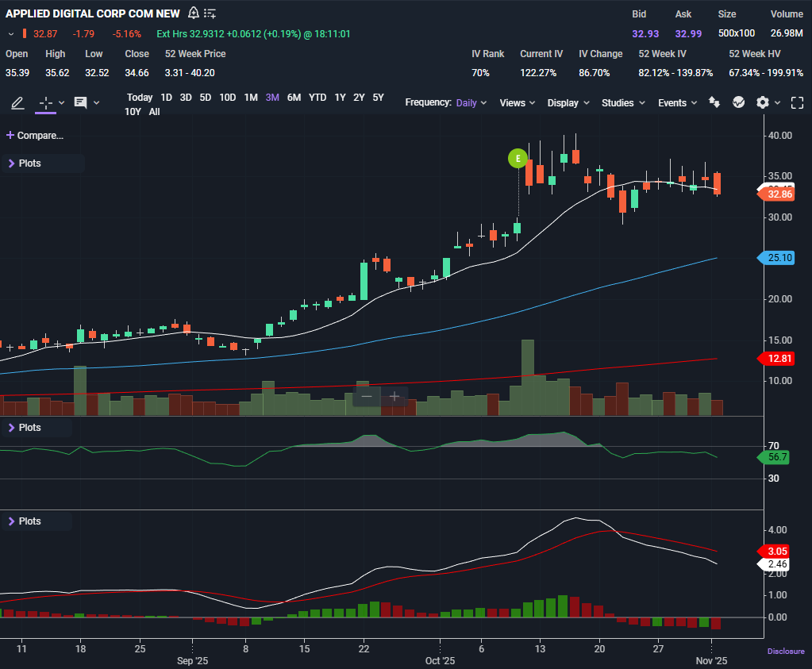Select the 5D time range
This screenshot has height=669, width=812.
(x=206, y=98)
